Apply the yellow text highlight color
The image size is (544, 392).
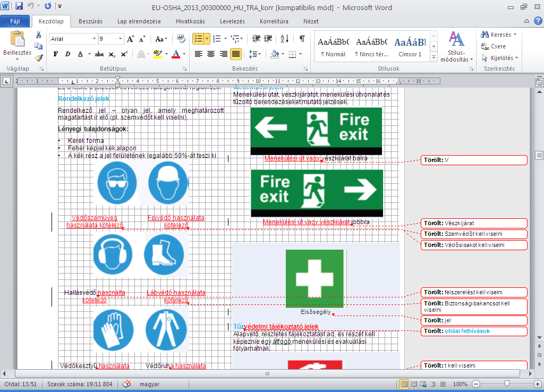157,54
